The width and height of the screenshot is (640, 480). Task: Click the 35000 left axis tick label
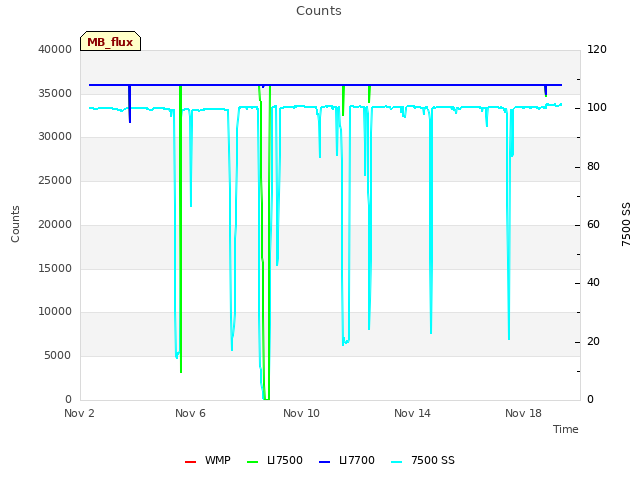click(55, 93)
